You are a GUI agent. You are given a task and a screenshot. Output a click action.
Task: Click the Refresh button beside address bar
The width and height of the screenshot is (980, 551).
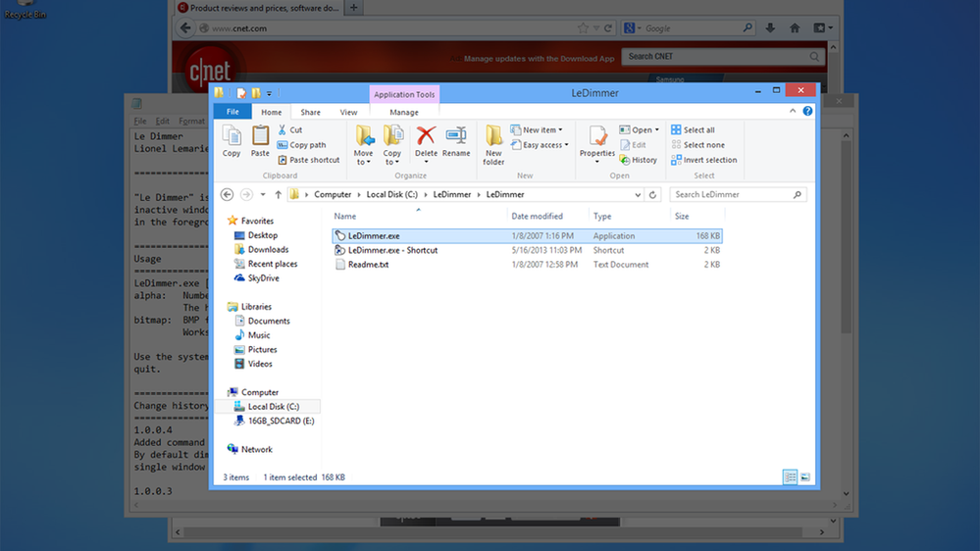point(652,194)
